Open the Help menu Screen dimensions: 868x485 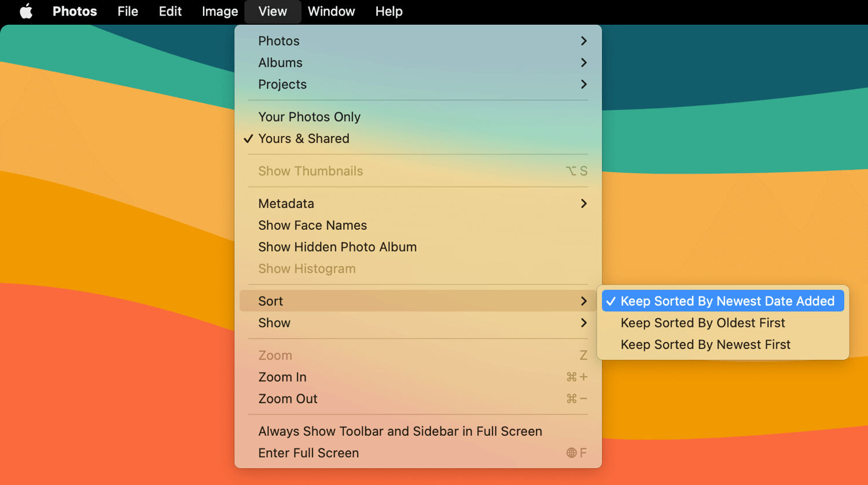click(x=388, y=12)
